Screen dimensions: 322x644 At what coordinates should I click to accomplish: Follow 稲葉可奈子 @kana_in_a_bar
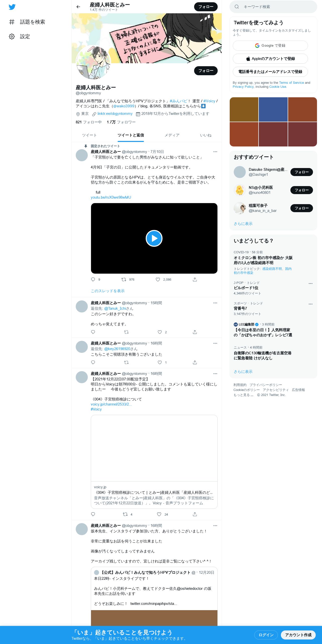tap(301, 208)
